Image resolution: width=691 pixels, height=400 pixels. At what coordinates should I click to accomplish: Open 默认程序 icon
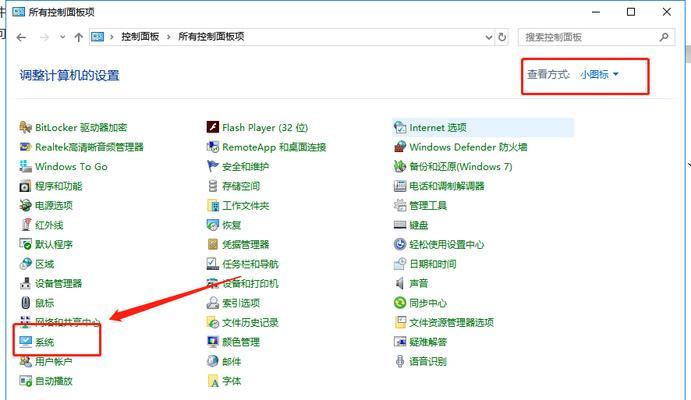pyautogui.click(x=26, y=244)
